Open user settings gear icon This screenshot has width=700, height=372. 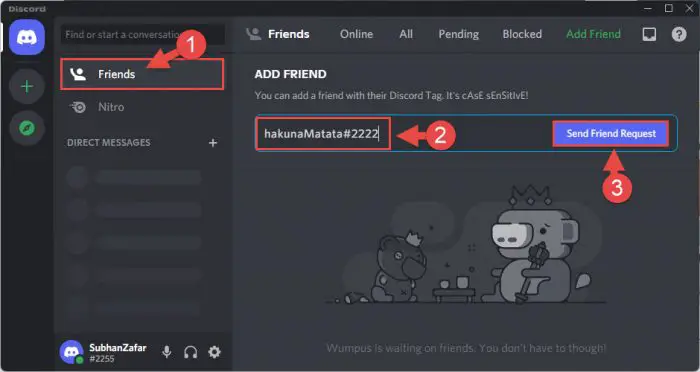[x=214, y=352]
